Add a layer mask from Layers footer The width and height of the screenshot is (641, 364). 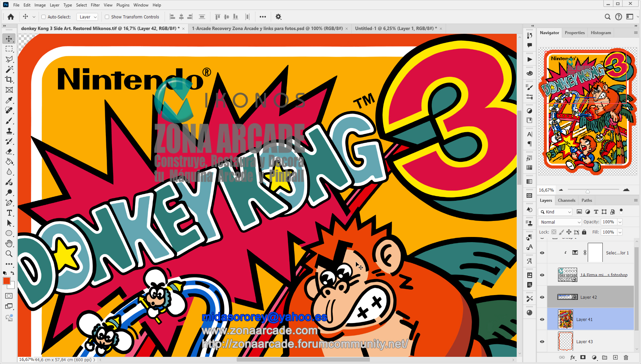(x=583, y=358)
